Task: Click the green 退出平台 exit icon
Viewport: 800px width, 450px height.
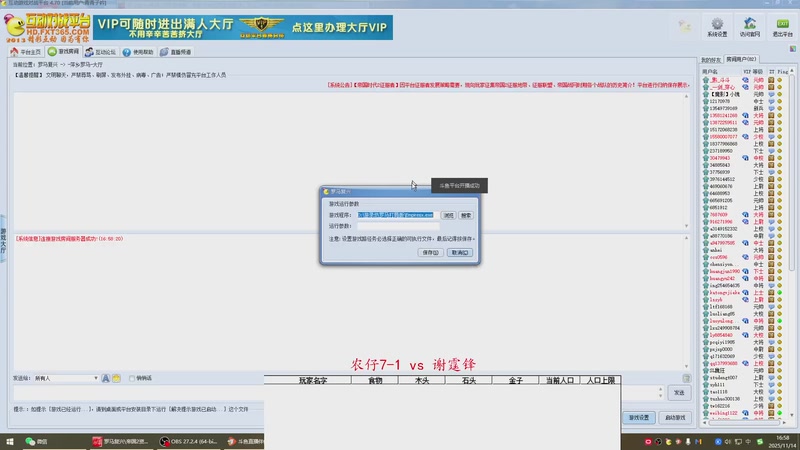Action: click(782, 27)
